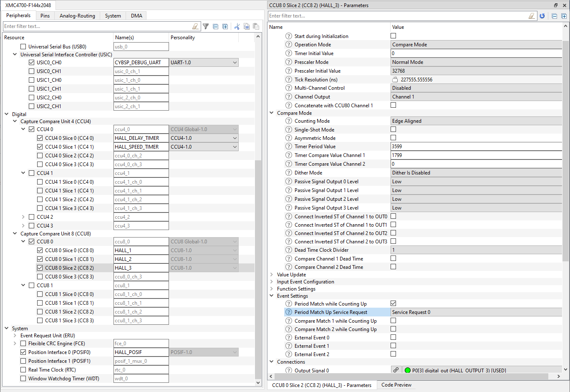This screenshot has width=570, height=392.
Task: Click the funnel filter icon in Peripherals toolbar
Action: pyautogui.click(x=206, y=26)
